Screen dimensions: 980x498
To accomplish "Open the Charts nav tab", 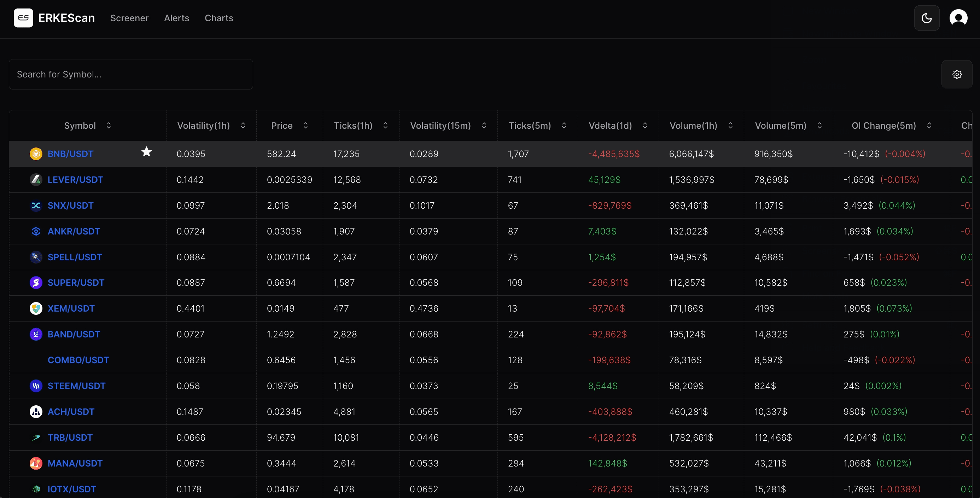I will pos(219,18).
